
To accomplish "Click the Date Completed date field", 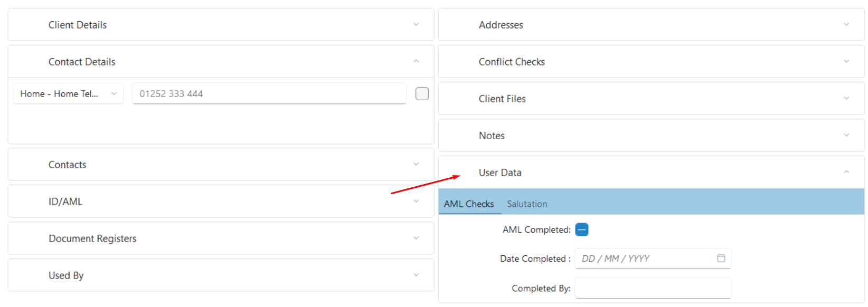I will pyautogui.click(x=653, y=258).
